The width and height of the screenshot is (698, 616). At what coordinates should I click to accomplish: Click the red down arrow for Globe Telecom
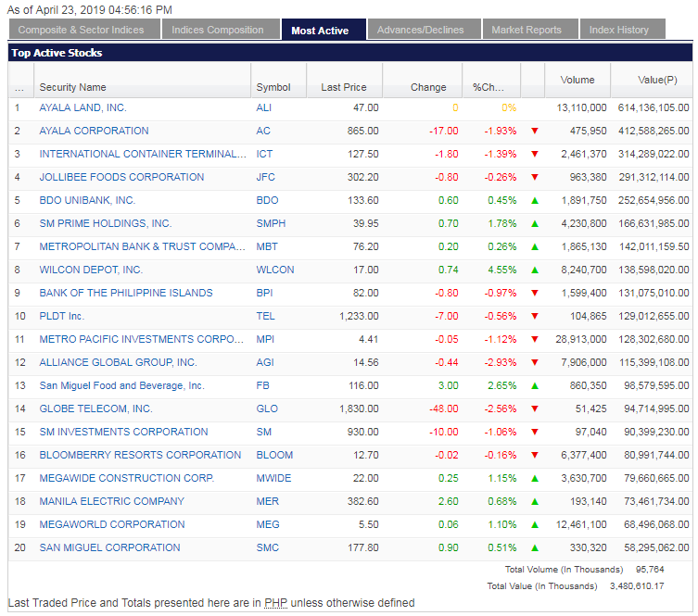click(534, 409)
